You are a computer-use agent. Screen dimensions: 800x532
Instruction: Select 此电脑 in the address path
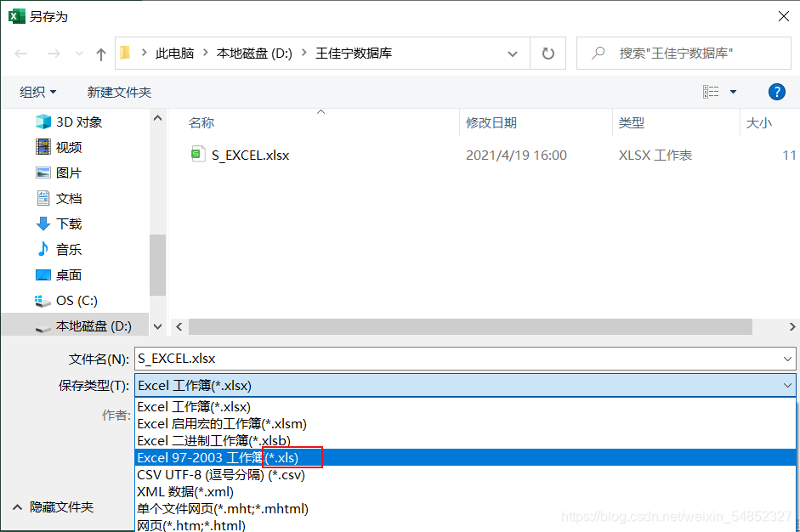[174, 53]
